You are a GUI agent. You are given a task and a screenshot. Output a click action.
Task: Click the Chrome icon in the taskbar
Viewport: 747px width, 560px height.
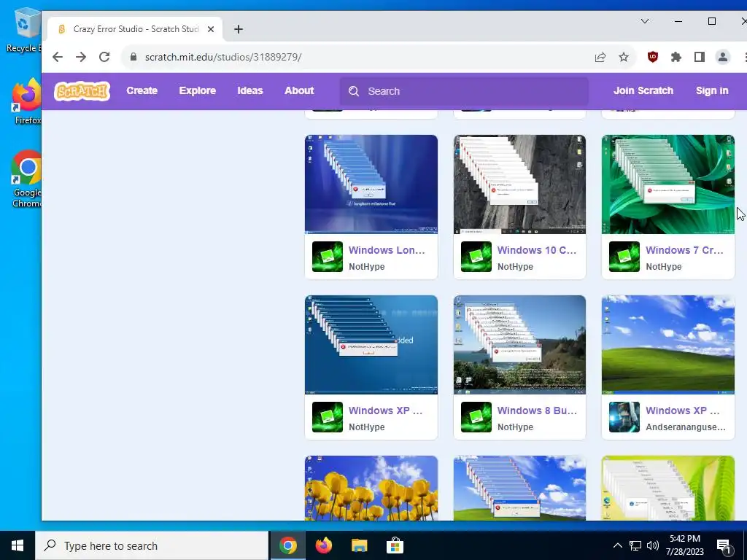[287, 545]
